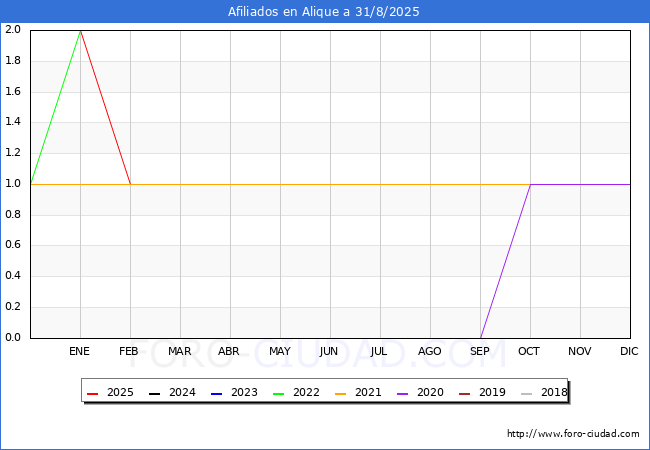The width and height of the screenshot is (650, 450).
Task: Click the DIC month axis label
Action: coord(629,352)
